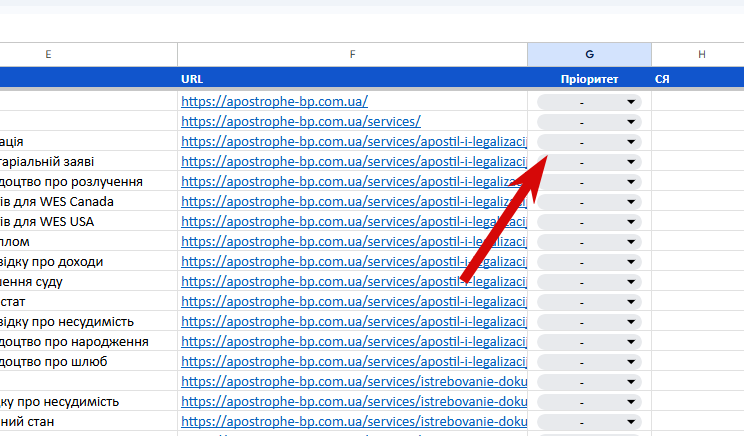Select the cell 'ів для WES Canada'

[89, 202]
